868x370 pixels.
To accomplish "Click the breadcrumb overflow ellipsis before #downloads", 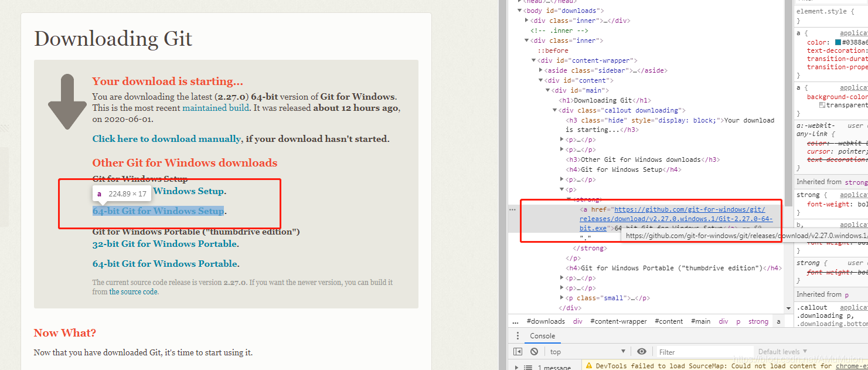I will click(x=516, y=321).
